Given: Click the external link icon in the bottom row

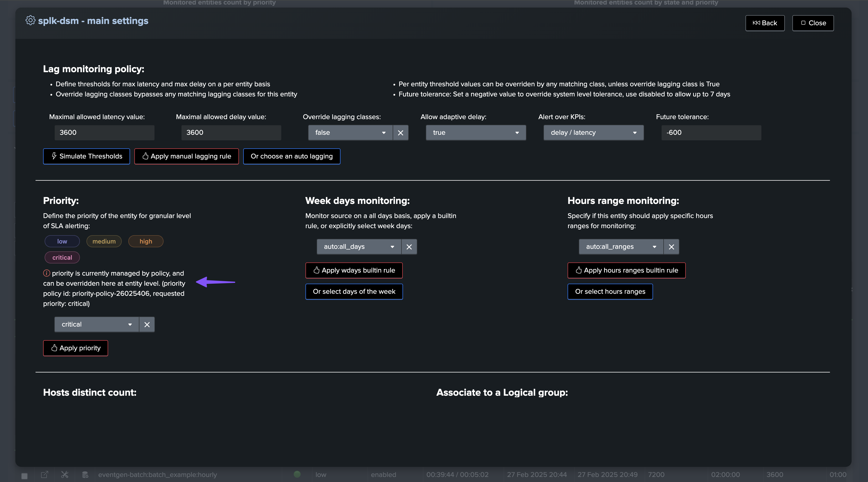Looking at the screenshot, I should (44, 475).
